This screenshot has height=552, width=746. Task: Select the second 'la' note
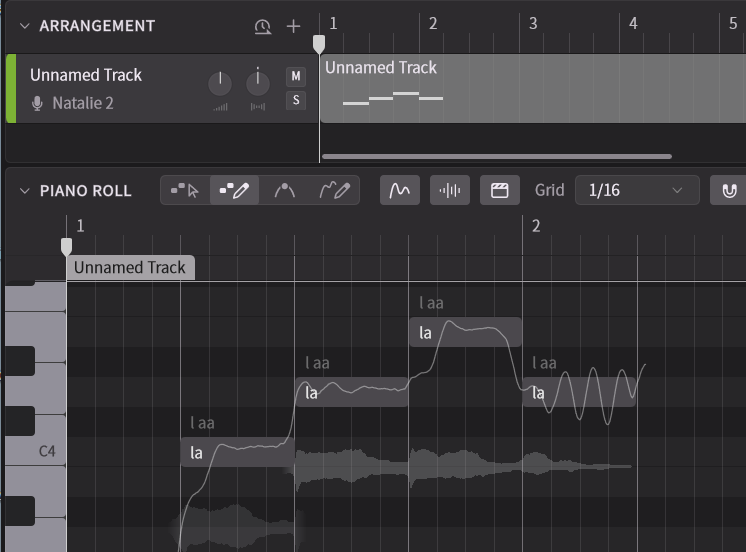[352, 392]
